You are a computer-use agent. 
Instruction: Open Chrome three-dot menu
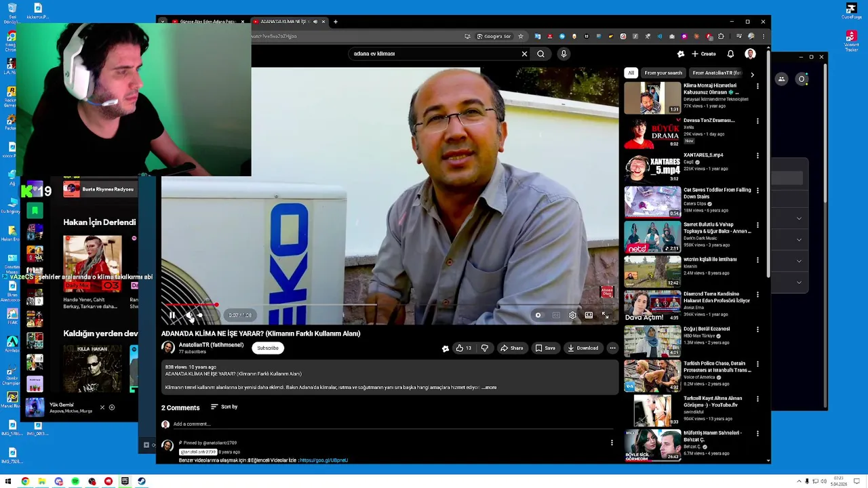point(763,37)
